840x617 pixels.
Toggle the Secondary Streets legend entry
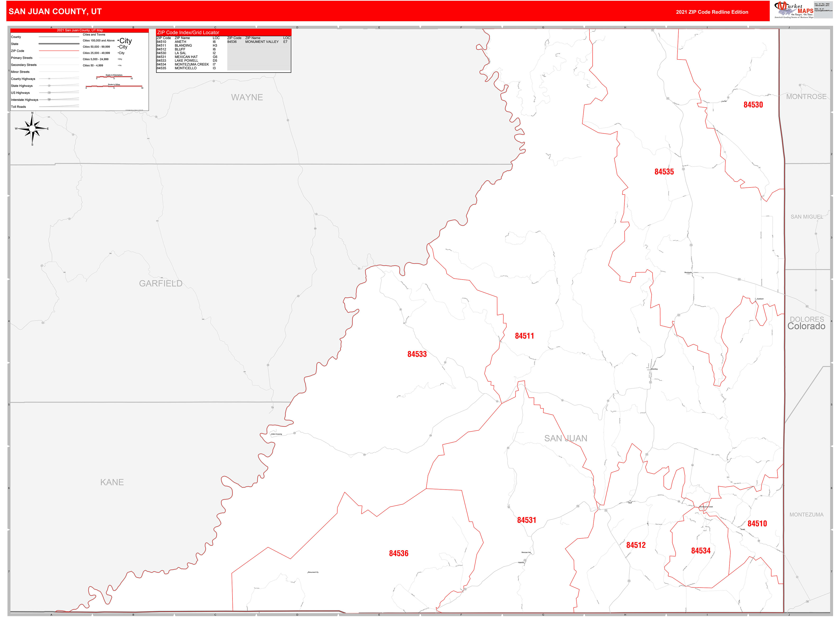pyautogui.click(x=23, y=65)
